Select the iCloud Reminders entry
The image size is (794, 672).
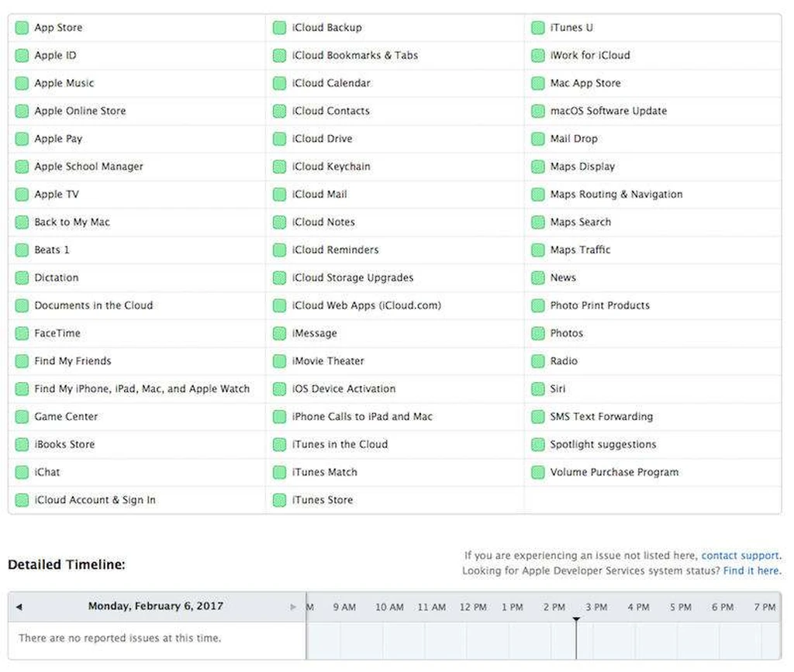[x=335, y=250]
